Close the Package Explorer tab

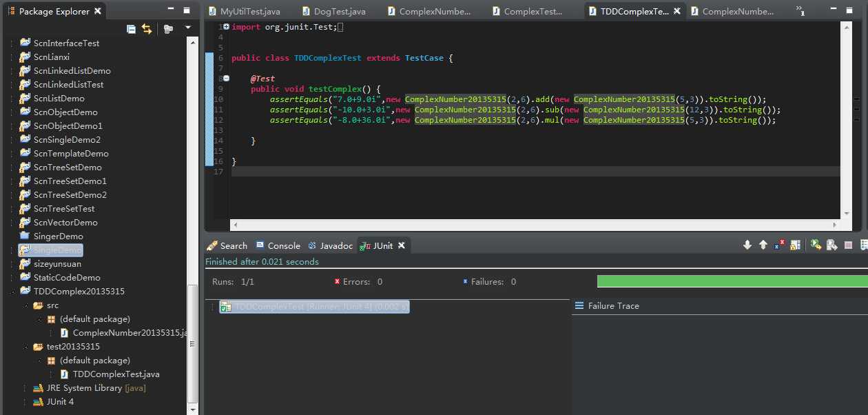coord(98,11)
